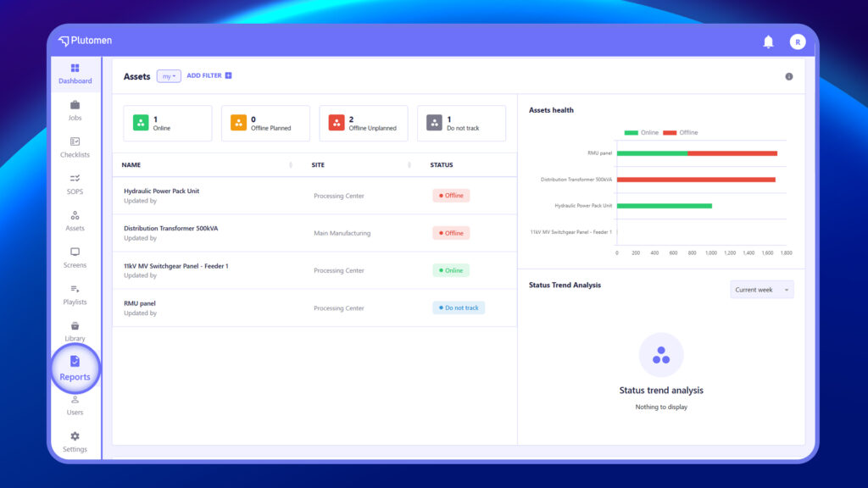Click Distribution Transformer red chart bar
868x488 pixels.
[x=697, y=180]
